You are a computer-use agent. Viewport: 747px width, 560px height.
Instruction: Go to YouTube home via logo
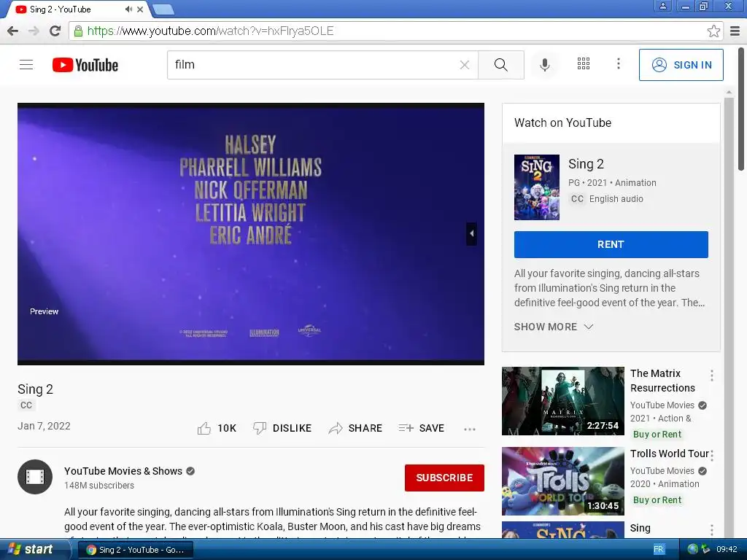click(85, 65)
